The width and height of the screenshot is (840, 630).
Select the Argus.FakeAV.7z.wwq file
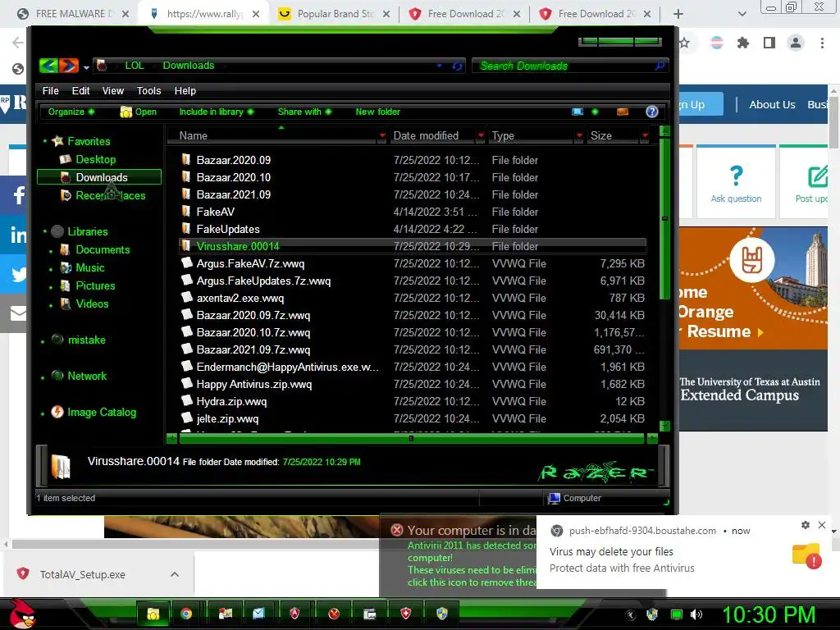(250, 263)
